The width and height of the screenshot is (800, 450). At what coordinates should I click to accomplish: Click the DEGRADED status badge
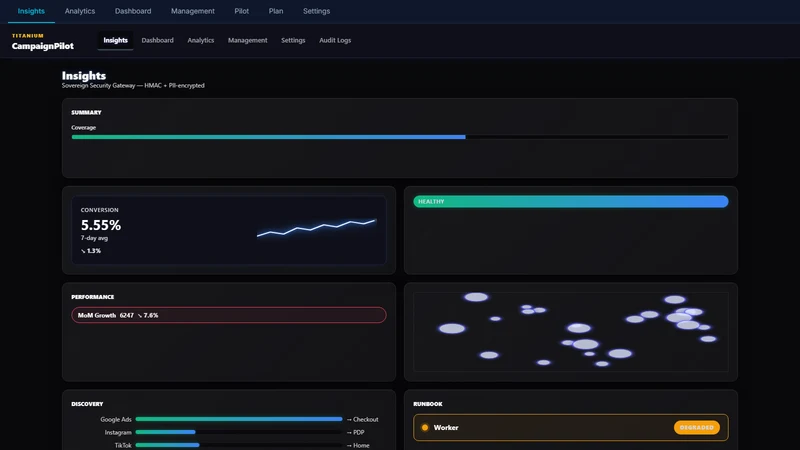[696, 428]
